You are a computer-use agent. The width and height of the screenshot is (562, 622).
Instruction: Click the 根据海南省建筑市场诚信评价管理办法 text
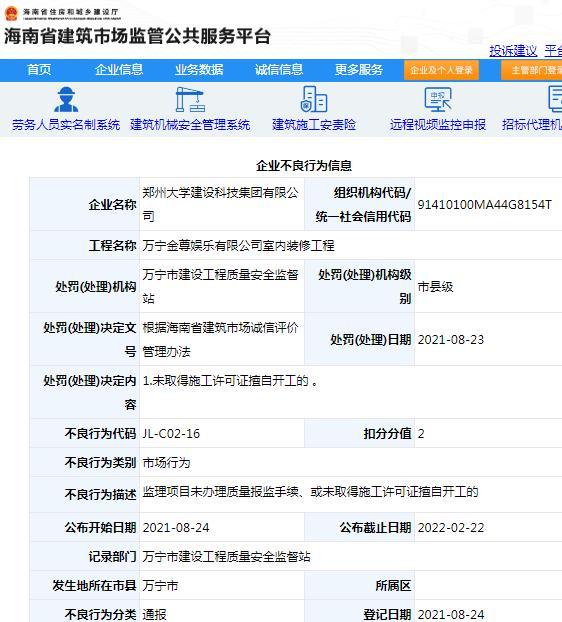click(x=221, y=340)
